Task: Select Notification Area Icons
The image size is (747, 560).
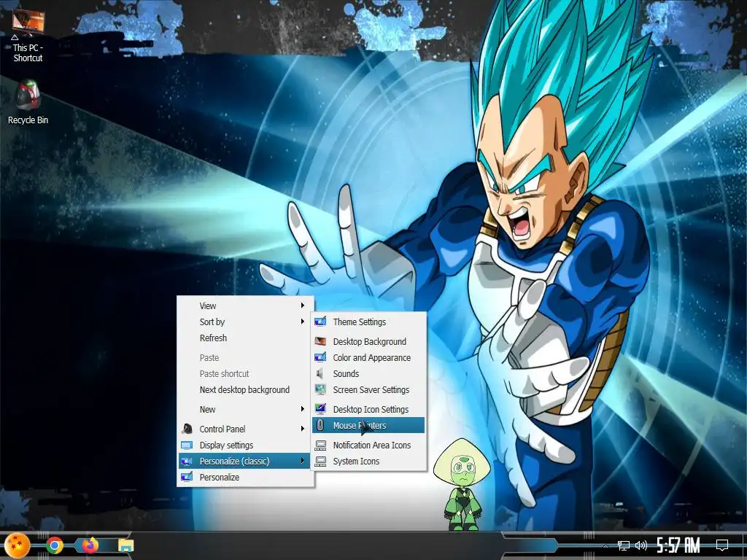Action: 368,446
